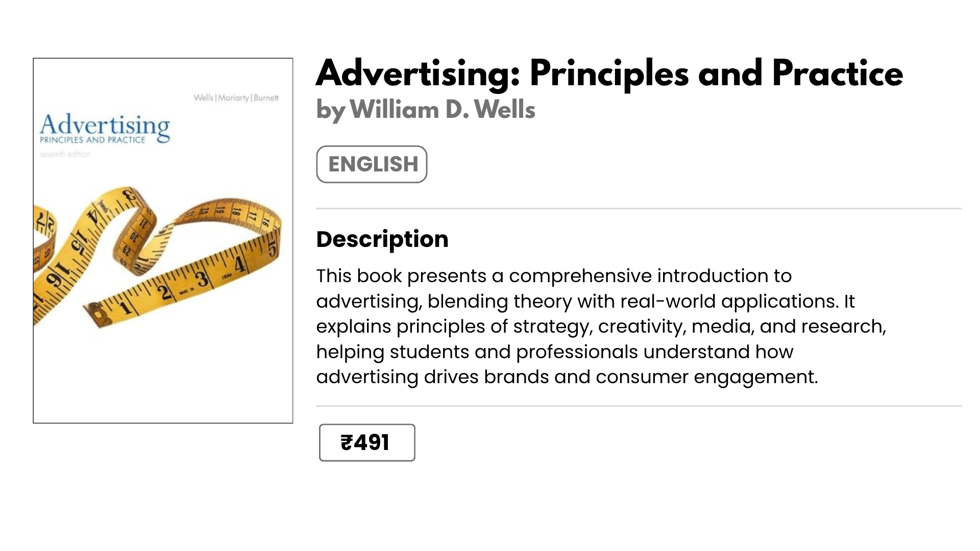Click the rupee symbol in the price box
This screenshot has height=551, width=980.
(x=347, y=442)
